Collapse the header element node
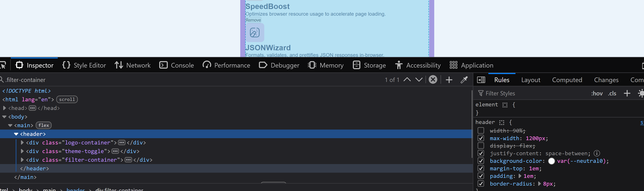644x191 pixels. [16, 134]
